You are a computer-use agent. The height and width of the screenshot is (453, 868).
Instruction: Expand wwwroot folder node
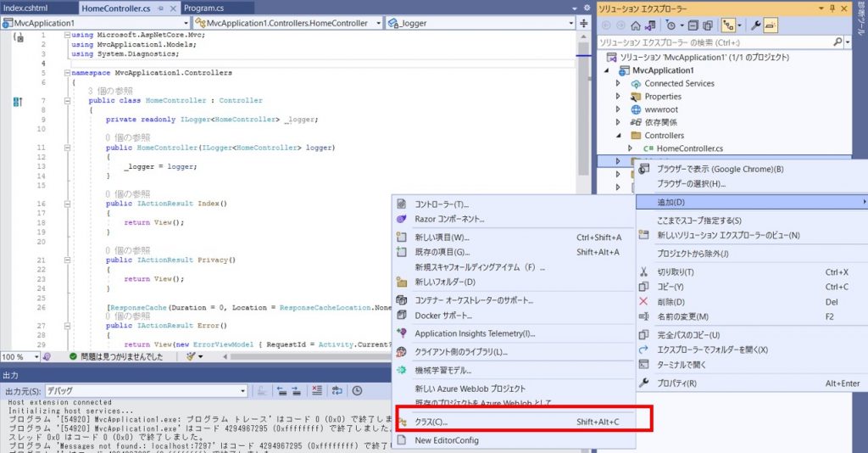tap(618, 109)
